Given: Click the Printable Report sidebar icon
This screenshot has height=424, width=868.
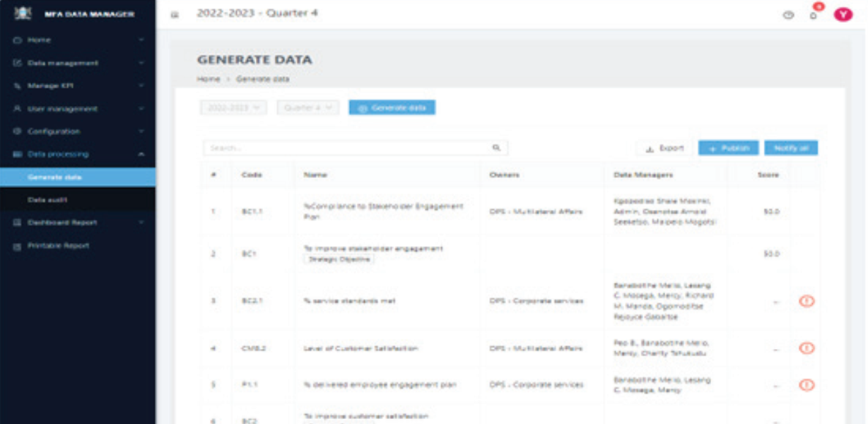Looking at the screenshot, I should pyautogui.click(x=16, y=246).
